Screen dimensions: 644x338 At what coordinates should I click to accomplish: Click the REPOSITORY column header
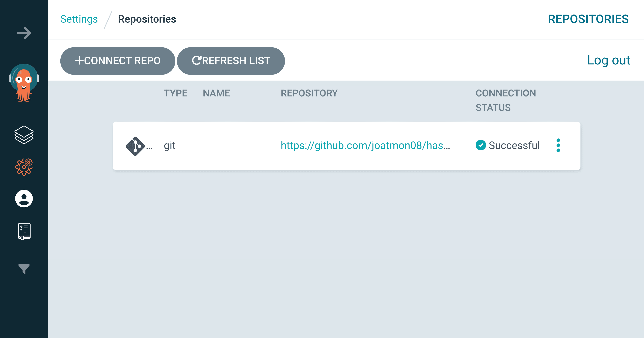[x=309, y=93]
